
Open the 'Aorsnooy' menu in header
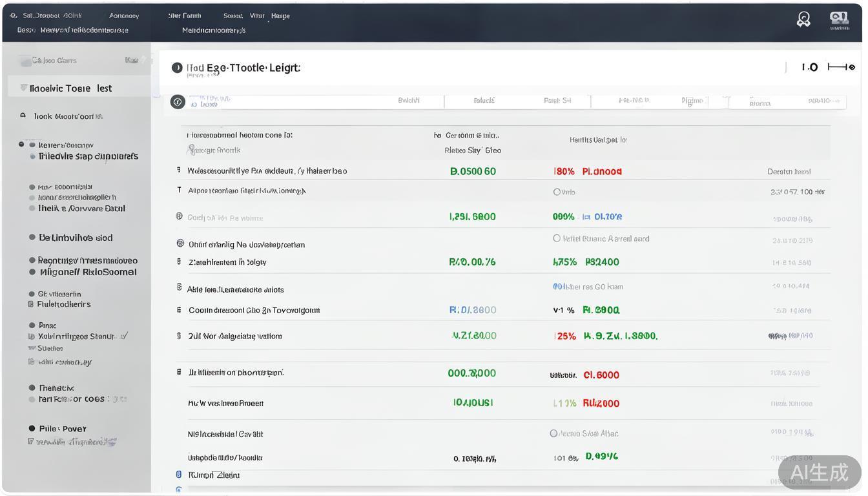pos(124,15)
